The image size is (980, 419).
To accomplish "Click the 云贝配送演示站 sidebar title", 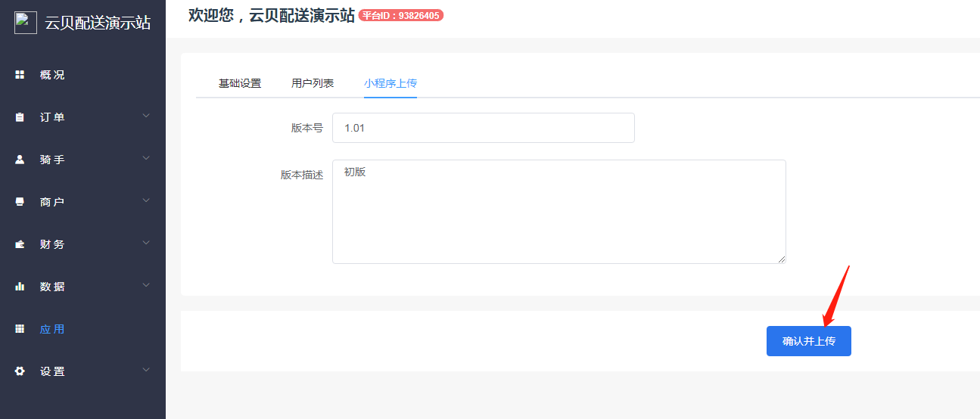I will coord(98,23).
